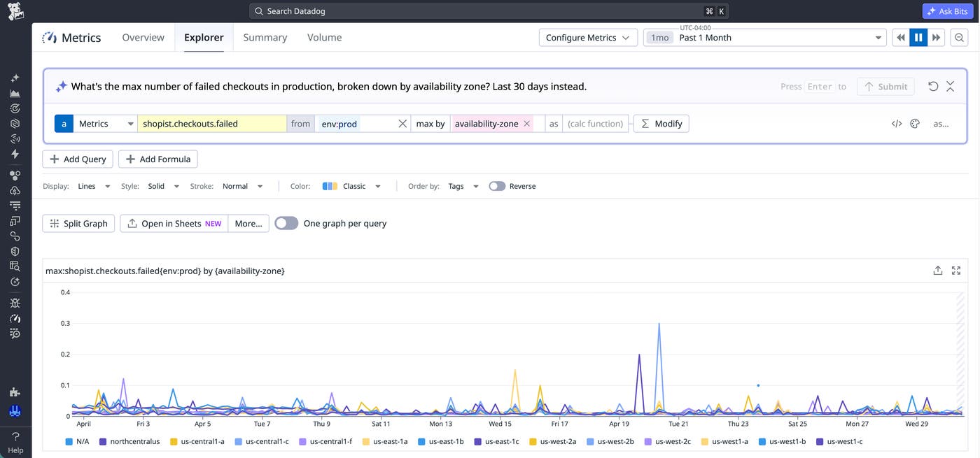Open the bug icon in sidebar

coord(15,303)
